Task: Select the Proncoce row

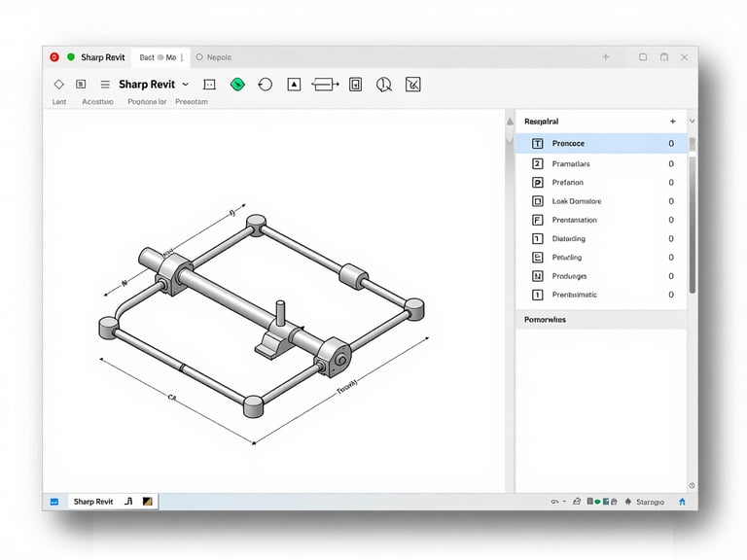Action: pyautogui.click(x=601, y=143)
